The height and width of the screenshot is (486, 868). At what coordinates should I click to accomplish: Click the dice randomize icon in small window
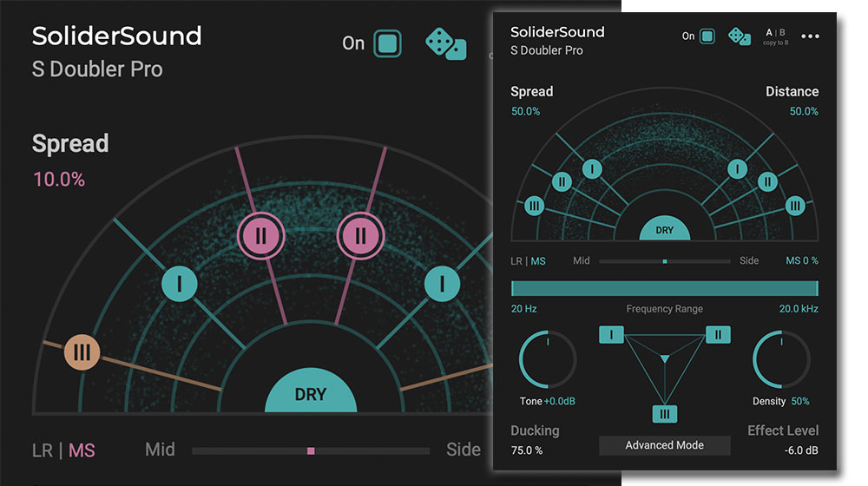[739, 36]
